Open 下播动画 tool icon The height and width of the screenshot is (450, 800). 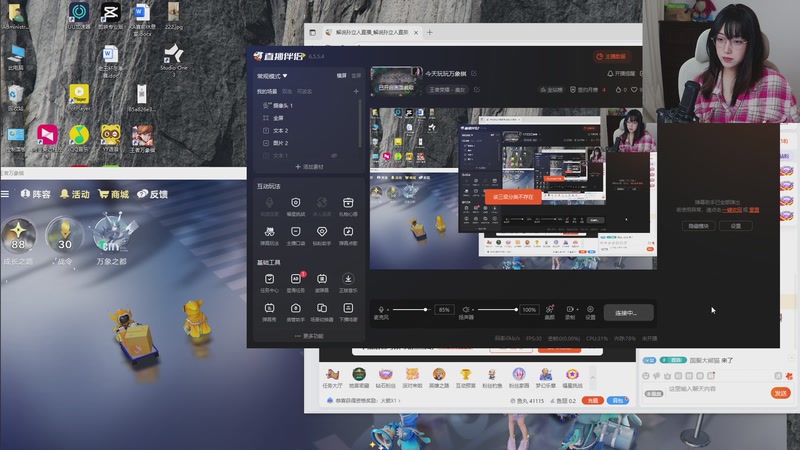[348, 308]
